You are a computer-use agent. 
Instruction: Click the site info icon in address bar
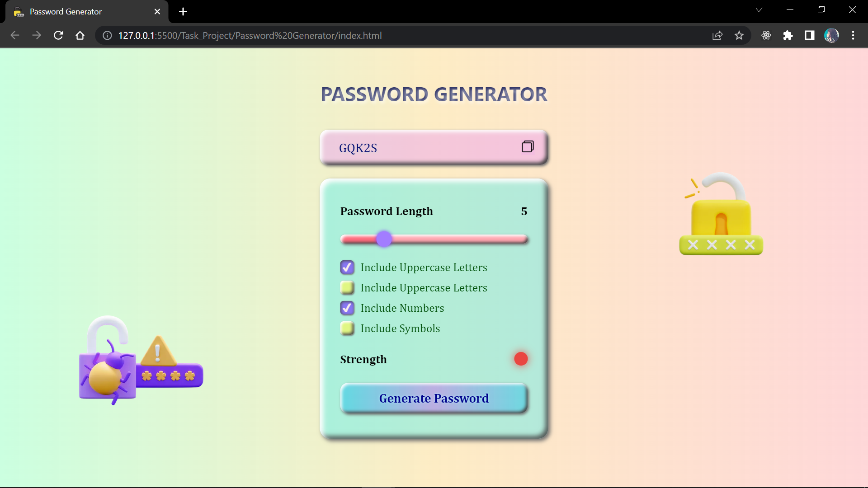pyautogui.click(x=107, y=35)
